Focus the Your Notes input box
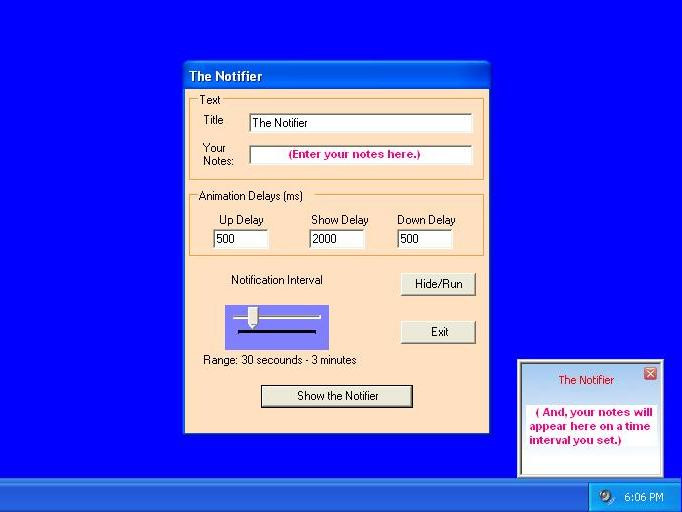The width and height of the screenshot is (682, 512). click(x=360, y=155)
